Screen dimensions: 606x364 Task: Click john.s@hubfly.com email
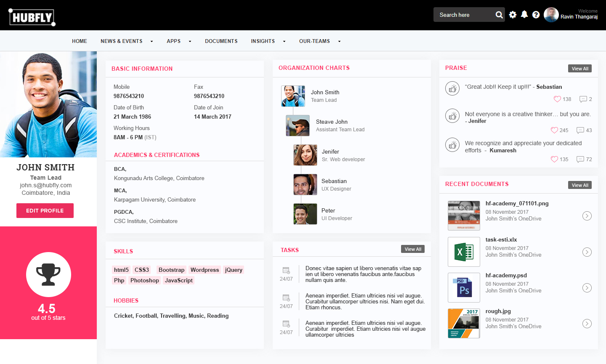(x=46, y=185)
